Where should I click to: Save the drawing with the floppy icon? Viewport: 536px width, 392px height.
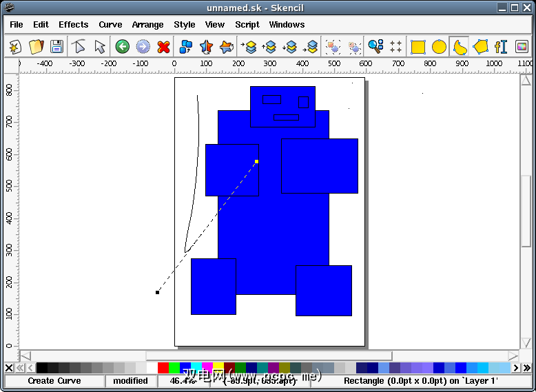click(x=56, y=47)
